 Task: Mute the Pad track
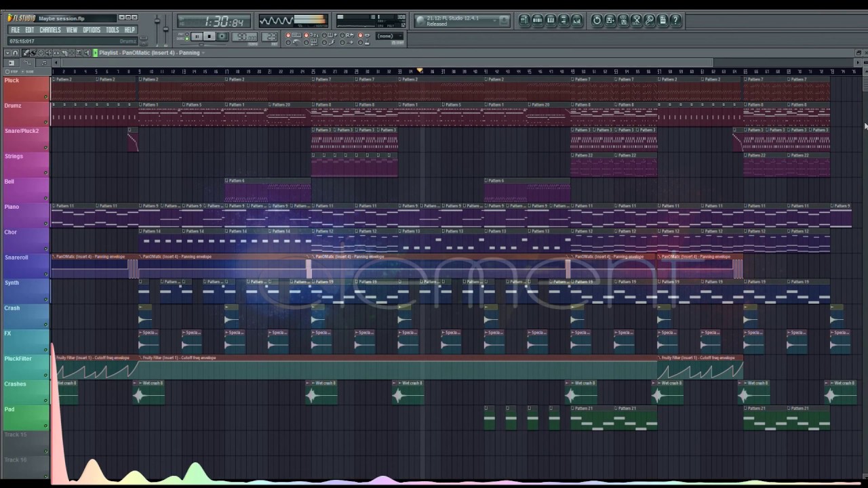[46, 426]
